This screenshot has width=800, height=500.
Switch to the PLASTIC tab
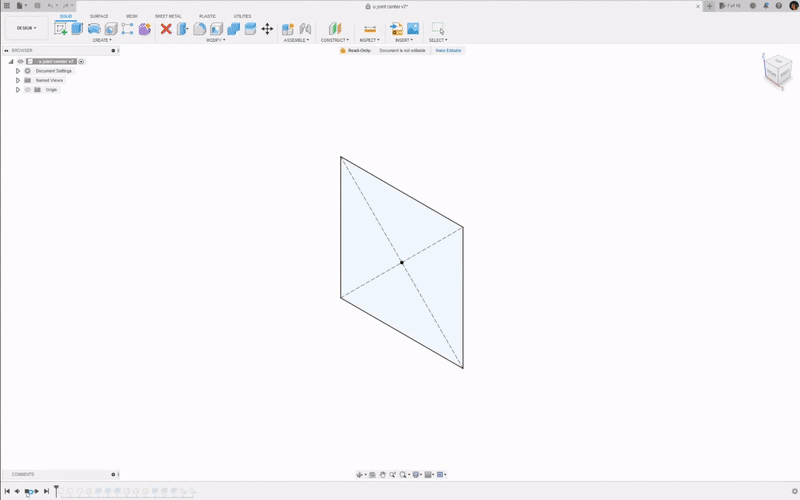[208, 16]
